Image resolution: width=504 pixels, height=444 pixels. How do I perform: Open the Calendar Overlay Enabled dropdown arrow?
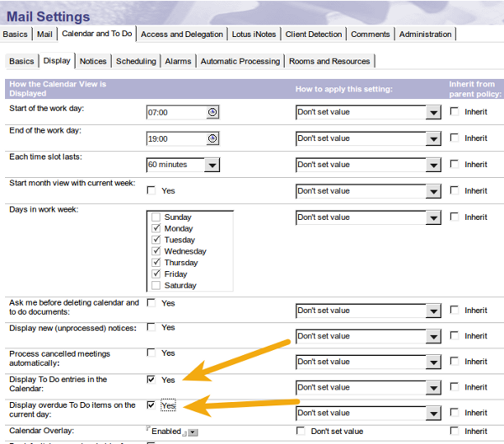point(193,432)
